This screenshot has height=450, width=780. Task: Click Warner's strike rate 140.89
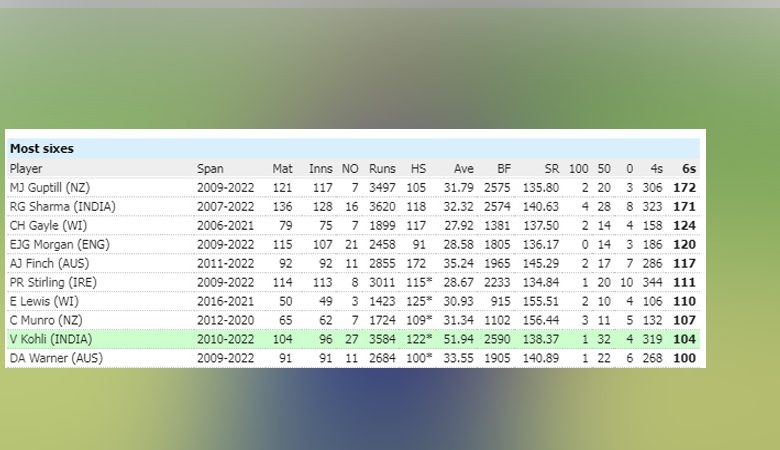540,358
